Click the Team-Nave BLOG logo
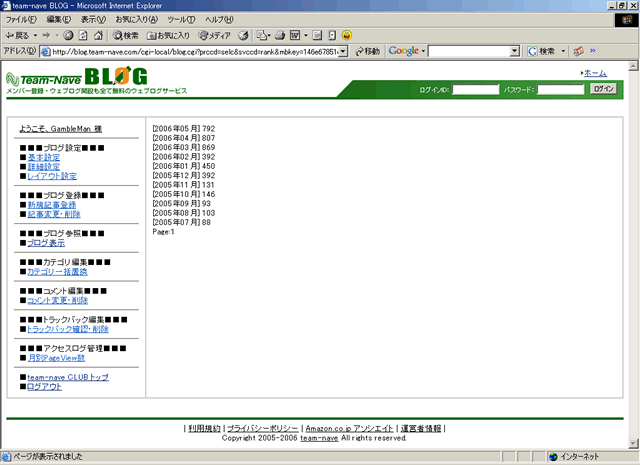Viewport: 640px width, 465px height. [x=77, y=78]
